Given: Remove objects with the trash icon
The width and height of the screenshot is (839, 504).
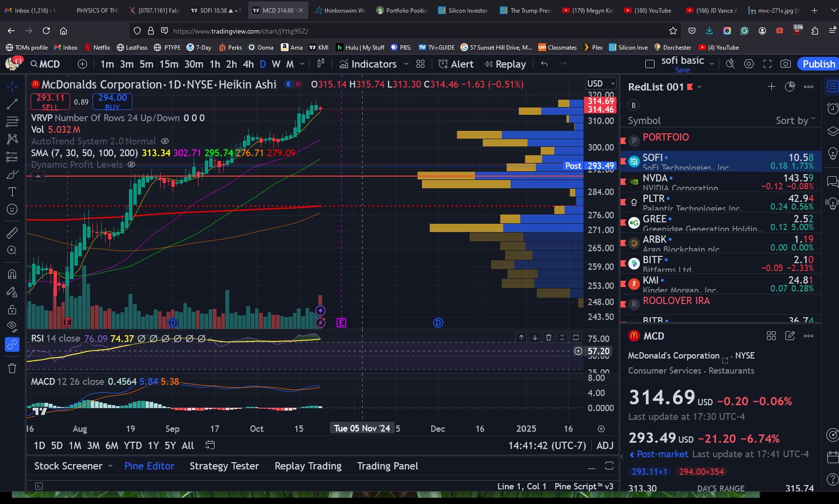Looking at the screenshot, I should 12,368.
